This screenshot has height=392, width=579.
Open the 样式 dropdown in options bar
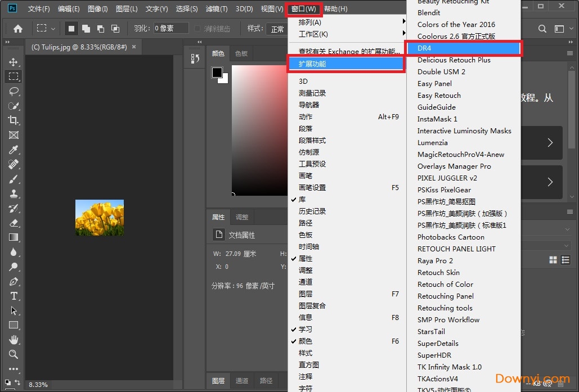(x=277, y=29)
